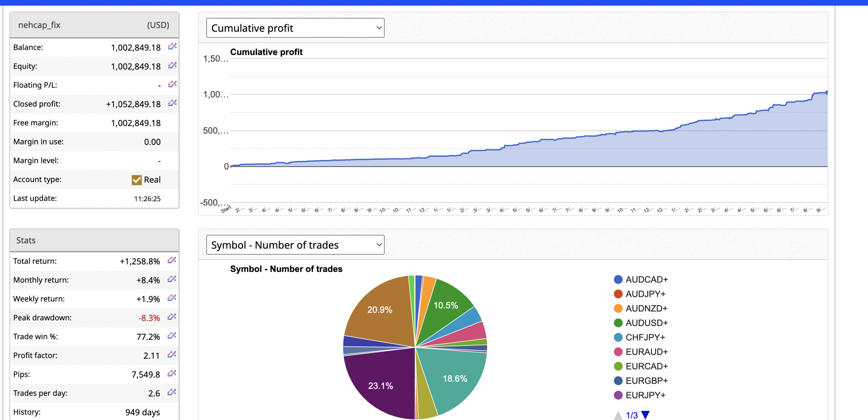Click the AUDUSD+ green legend swatch

tap(618, 323)
